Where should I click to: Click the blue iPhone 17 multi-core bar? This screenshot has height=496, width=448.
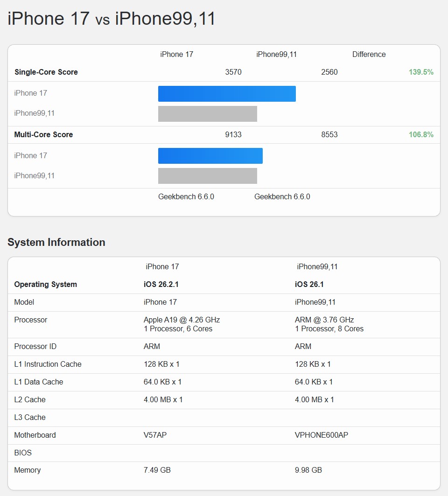coord(210,156)
